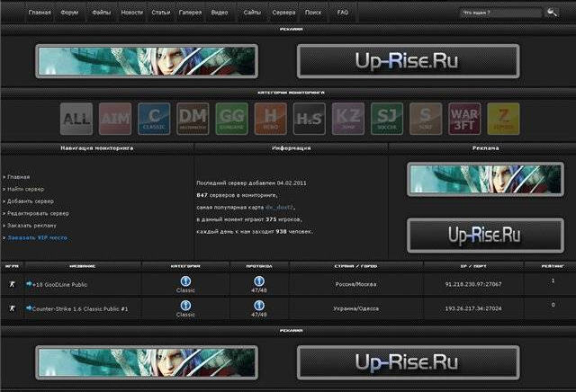Click the top anime banner ad

[x=147, y=61]
